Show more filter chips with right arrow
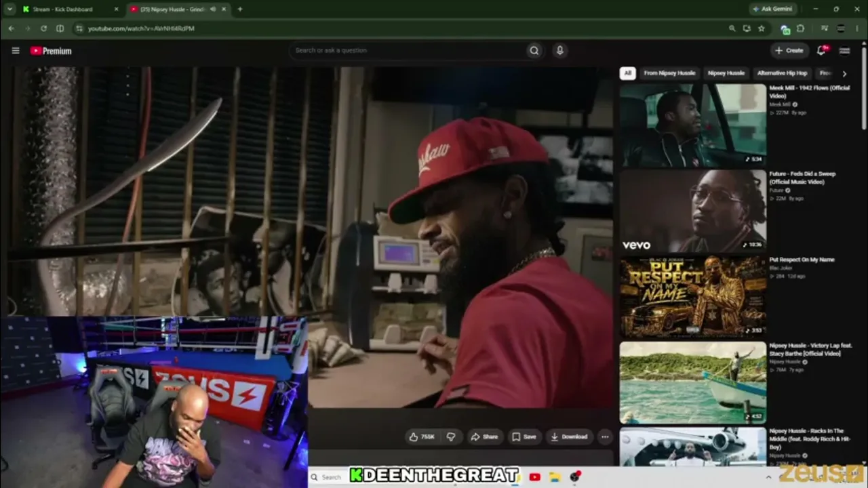 coord(844,73)
